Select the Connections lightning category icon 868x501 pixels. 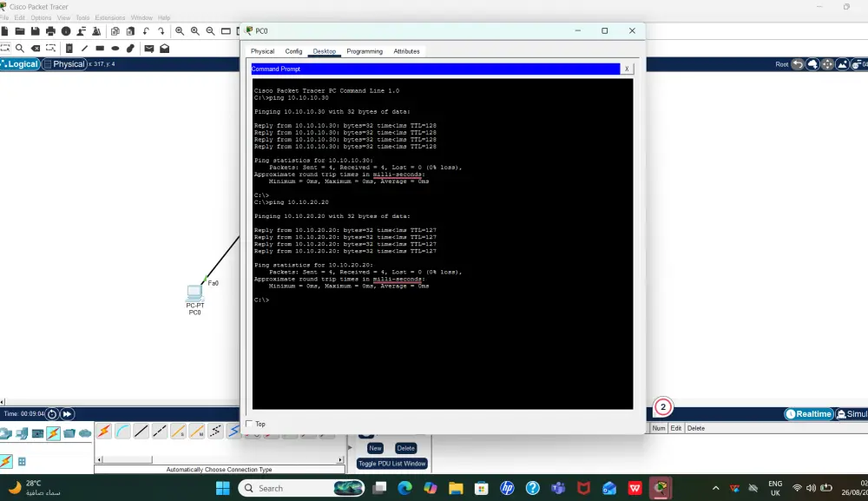point(53,433)
